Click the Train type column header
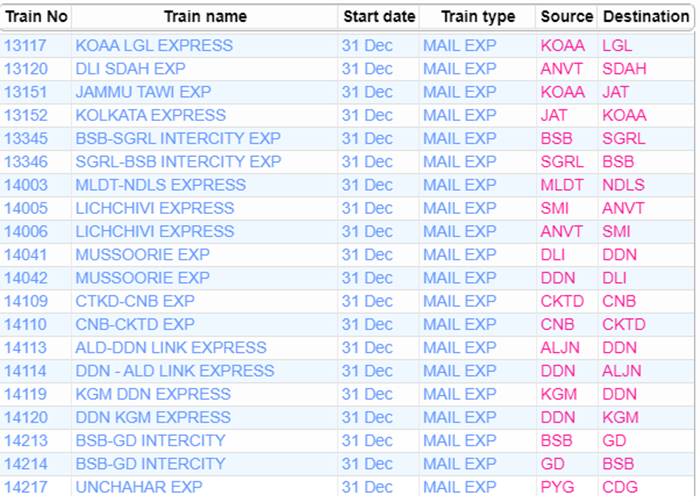The height and width of the screenshot is (502, 700). pos(478,17)
